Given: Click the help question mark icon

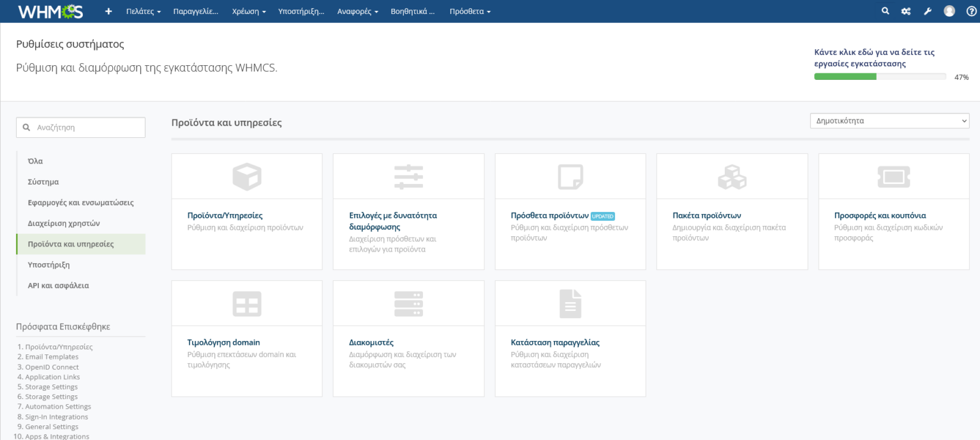Looking at the screenshot, I should pos(971,11).
